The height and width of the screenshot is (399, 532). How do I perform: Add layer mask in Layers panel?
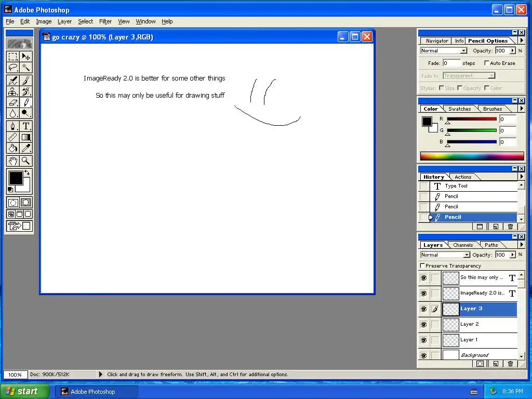480,364
